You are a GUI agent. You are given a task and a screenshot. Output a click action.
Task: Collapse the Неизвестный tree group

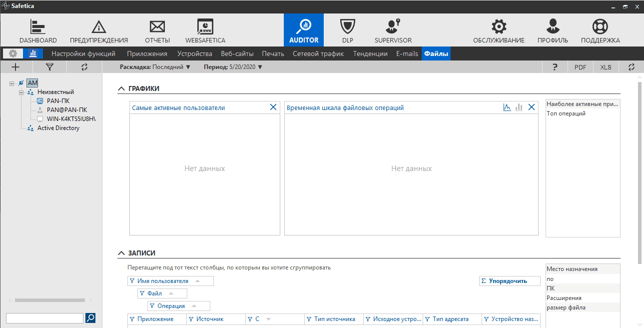point(21,92)
